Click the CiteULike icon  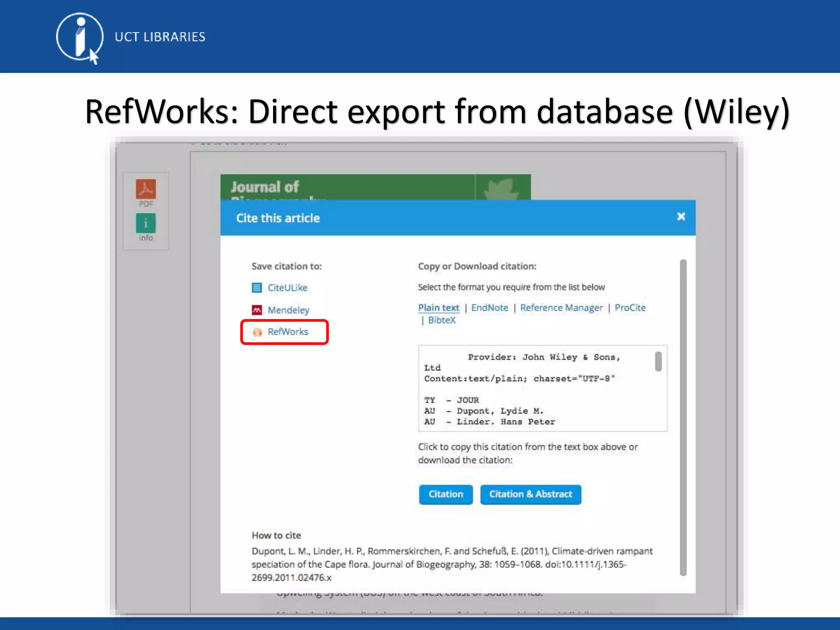click(257, 288)
